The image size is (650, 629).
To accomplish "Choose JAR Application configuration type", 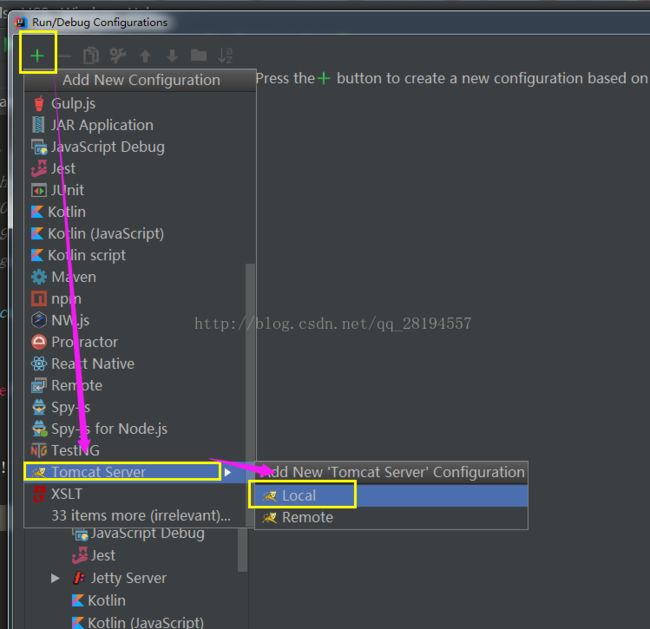I will point(140,125).
